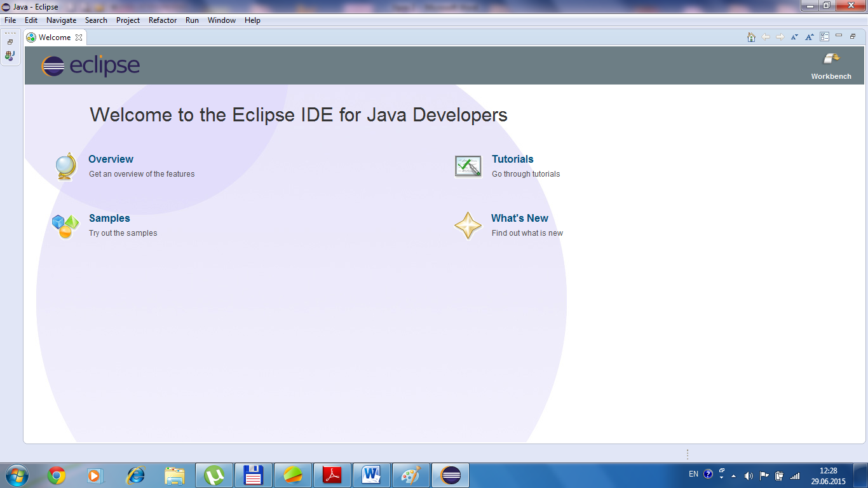This screenshot has width=868, height=488.
Task: Click 'Go through tutorials' text
Action: click(526, 174)
